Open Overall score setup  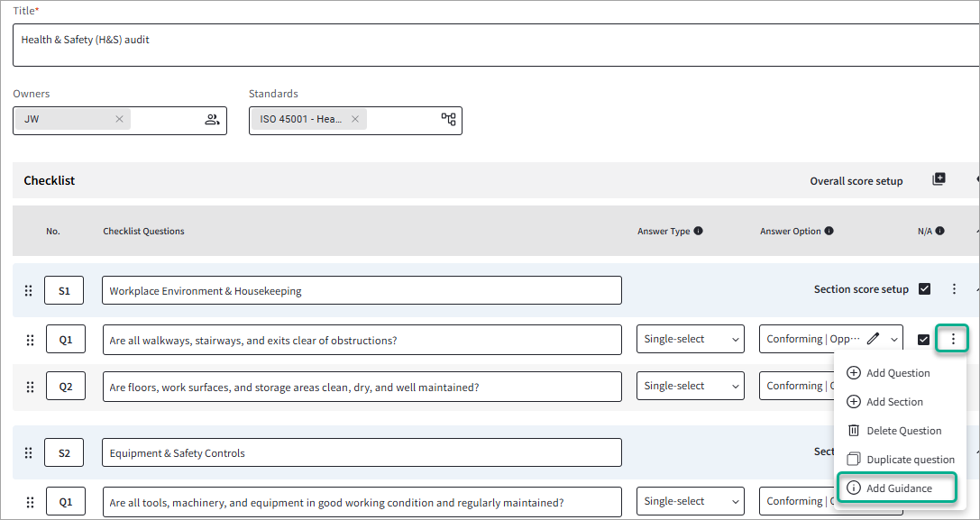click(856, 181)
